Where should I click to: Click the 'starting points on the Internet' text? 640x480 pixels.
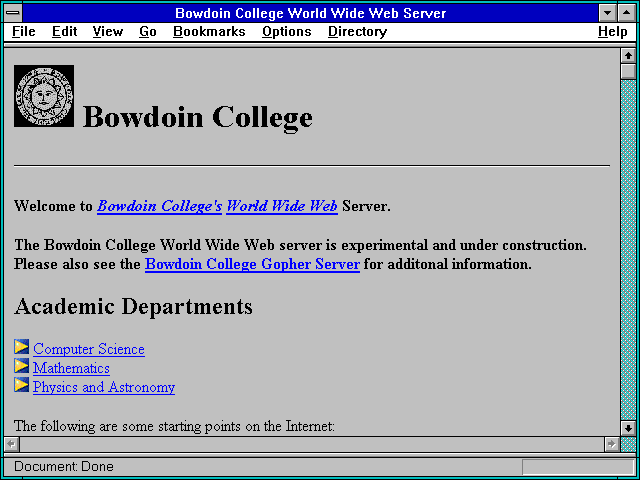246,426
